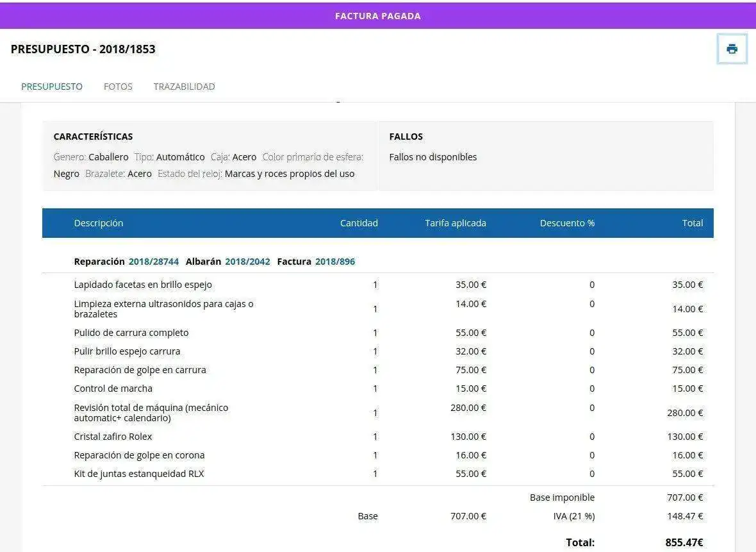Image resolution: width=756 pixels, height=552 pixels.
Task: Open the Trazabilidad tab
Action: (x=184, y=87)
